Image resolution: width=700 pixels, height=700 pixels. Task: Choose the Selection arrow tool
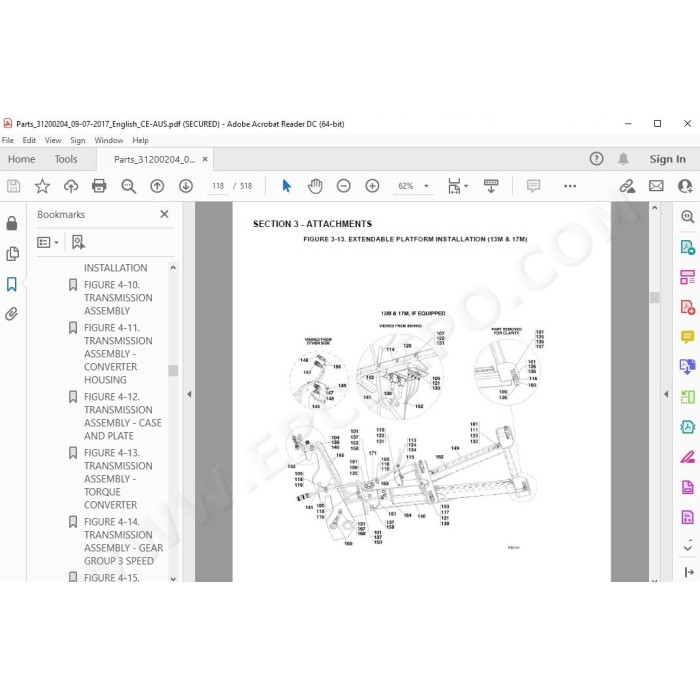287,186
